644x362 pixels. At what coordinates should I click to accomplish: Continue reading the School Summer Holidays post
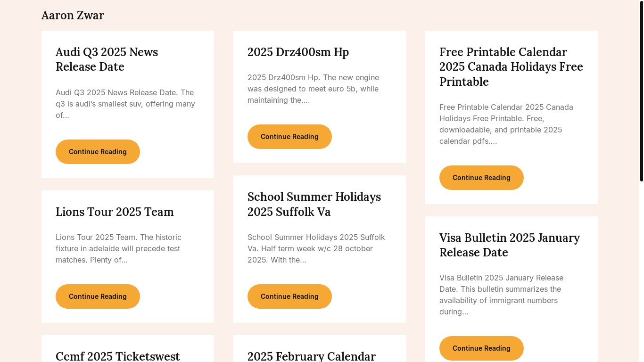tap(289, 296)
